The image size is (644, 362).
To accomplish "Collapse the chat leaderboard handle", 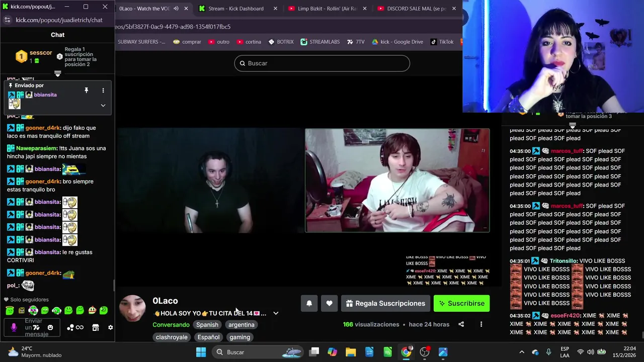I will (x=58, y=74).
